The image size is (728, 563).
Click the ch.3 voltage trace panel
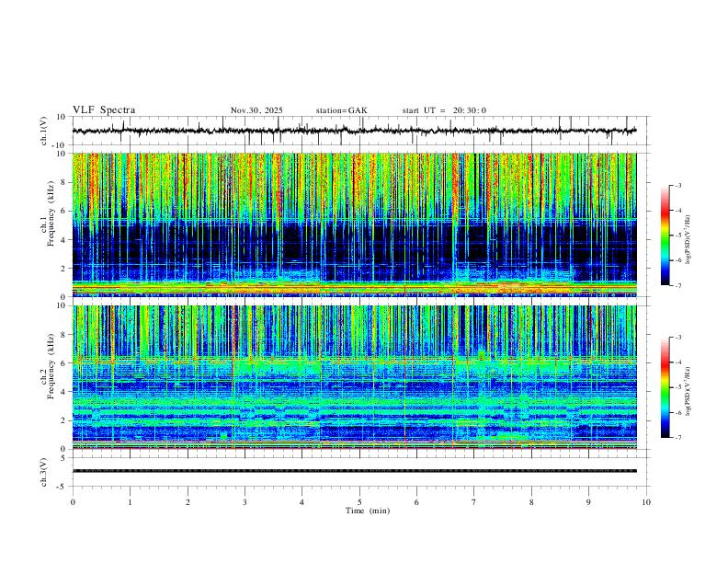tap(360, 472)
